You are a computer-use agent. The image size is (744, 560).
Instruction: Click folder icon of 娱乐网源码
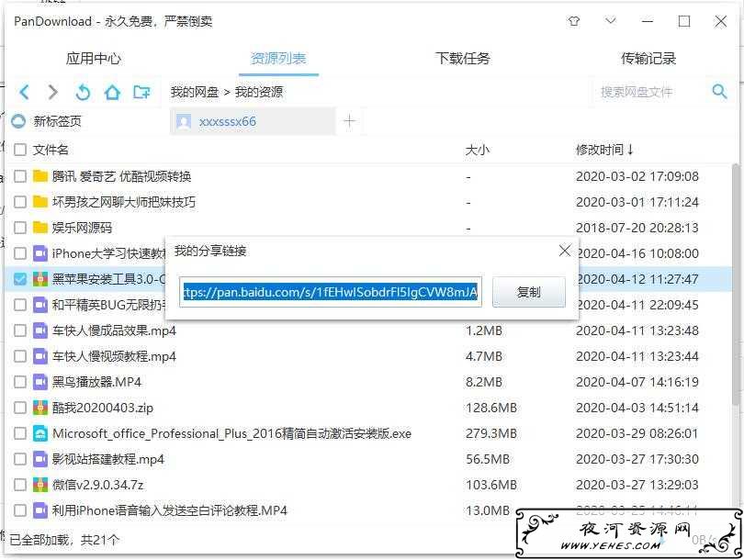point(40,228)
